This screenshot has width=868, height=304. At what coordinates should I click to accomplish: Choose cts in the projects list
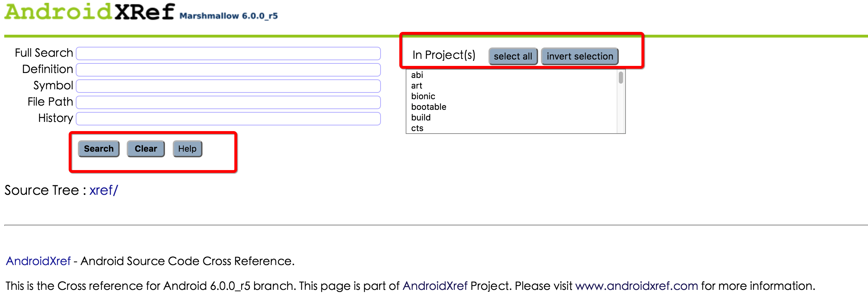417,128
